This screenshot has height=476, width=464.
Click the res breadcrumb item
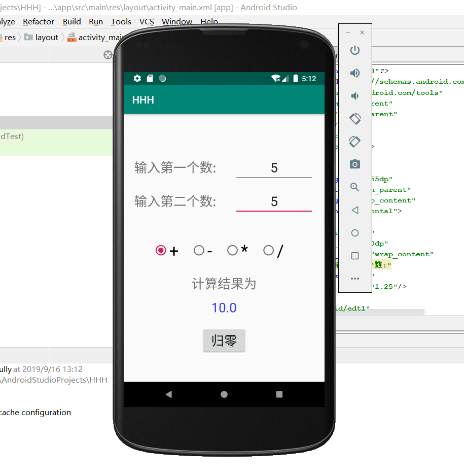10,38
